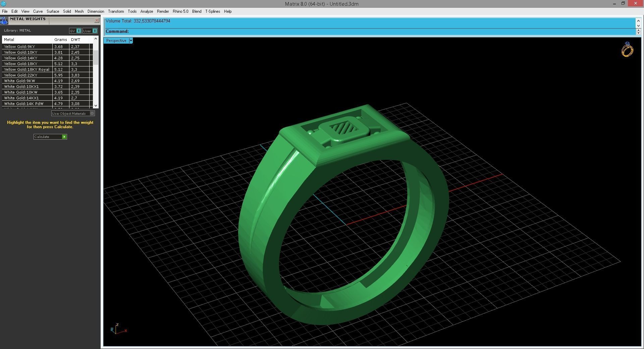Select the White Gold:9KW row

(x=47, y=81)
